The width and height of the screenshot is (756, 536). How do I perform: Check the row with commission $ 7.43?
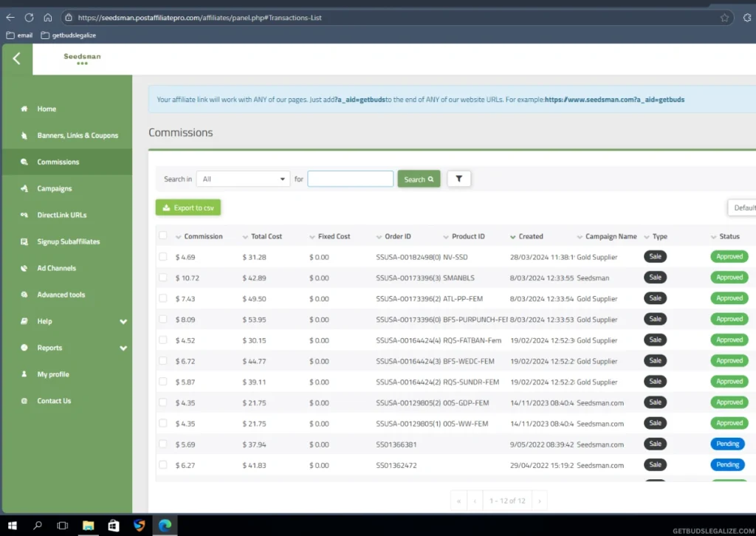pos(163,298)
